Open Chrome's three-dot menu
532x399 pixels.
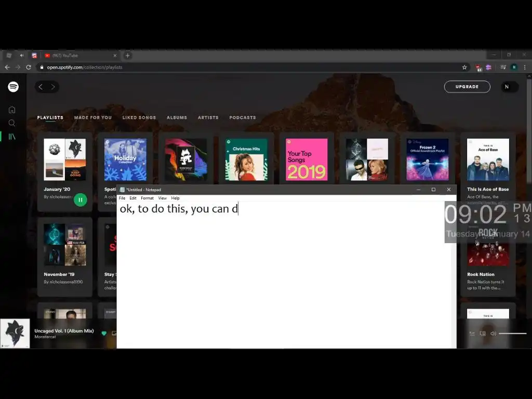(525, 67)
